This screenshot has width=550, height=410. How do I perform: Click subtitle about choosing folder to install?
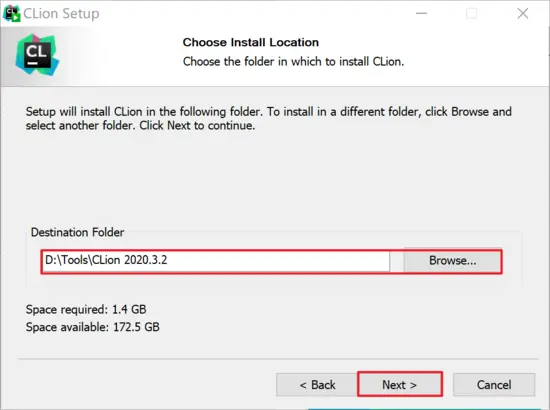click(293, 62)
